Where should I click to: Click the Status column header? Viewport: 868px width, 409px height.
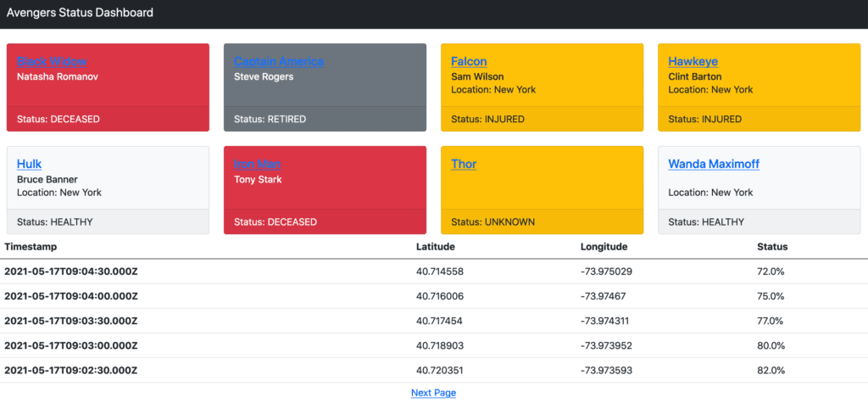[x=772, y=247]
